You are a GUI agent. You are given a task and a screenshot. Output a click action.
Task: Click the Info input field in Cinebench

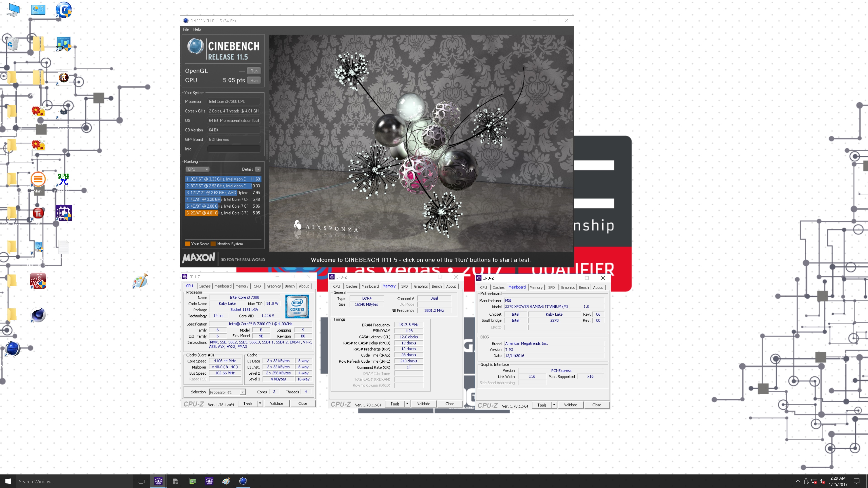[x=234, y=149]
